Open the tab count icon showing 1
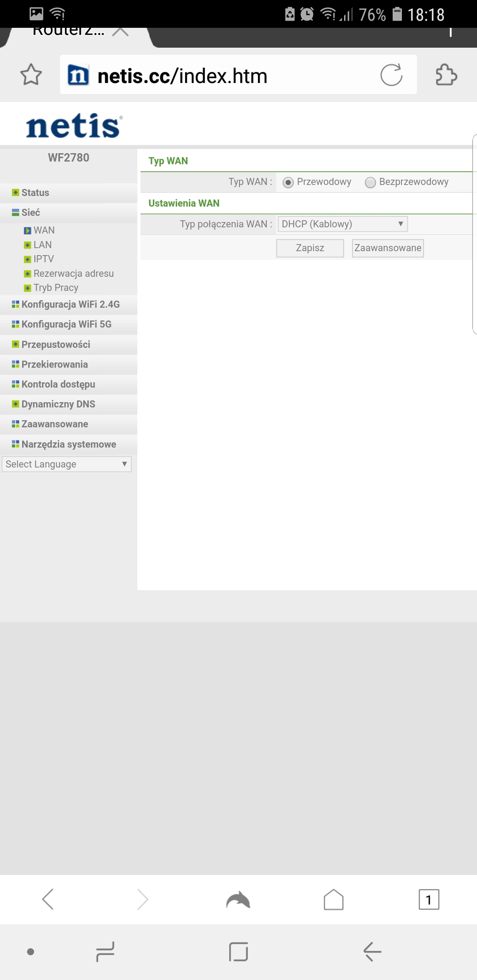The width and height of the screenshot is (477, 980). point(429,899)
